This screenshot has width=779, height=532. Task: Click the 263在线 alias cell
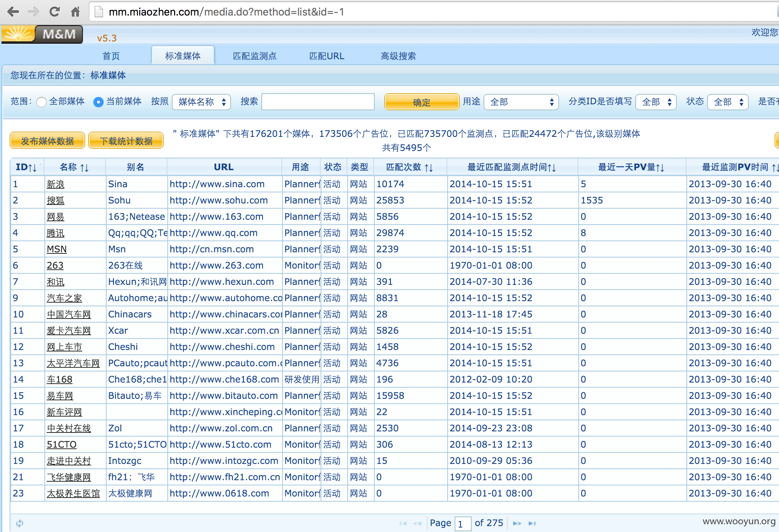click(x=137, y=265)
